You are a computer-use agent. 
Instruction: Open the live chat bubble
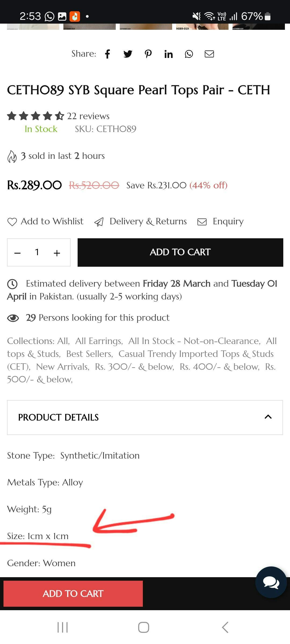[271, 582]
